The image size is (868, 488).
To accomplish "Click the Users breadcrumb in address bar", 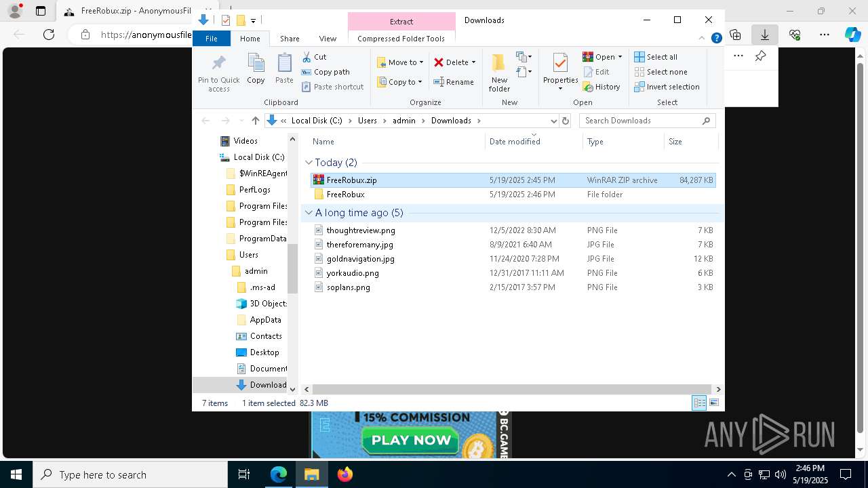I will click(x=367, y=121).
